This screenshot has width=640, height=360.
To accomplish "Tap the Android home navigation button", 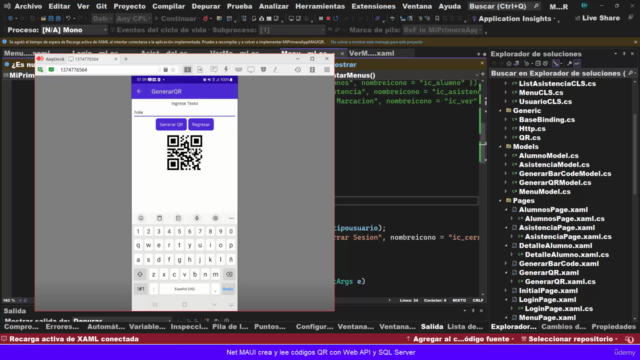I will coord(184,304).
